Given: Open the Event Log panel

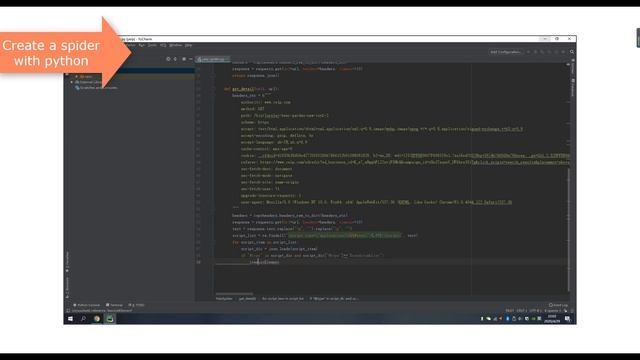Looking at the screenshot, I should pos(558,305).
